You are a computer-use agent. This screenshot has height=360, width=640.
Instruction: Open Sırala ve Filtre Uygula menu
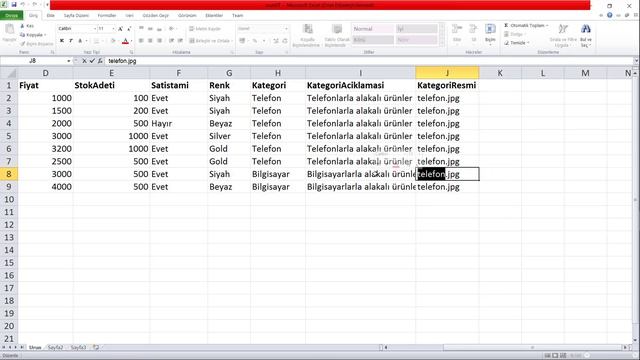click(563, 36)
